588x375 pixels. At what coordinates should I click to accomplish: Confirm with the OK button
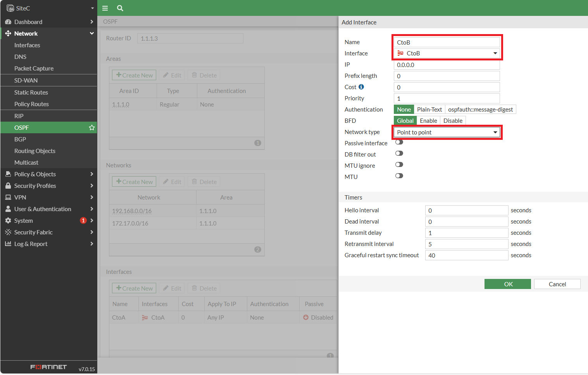click(508, 284)
